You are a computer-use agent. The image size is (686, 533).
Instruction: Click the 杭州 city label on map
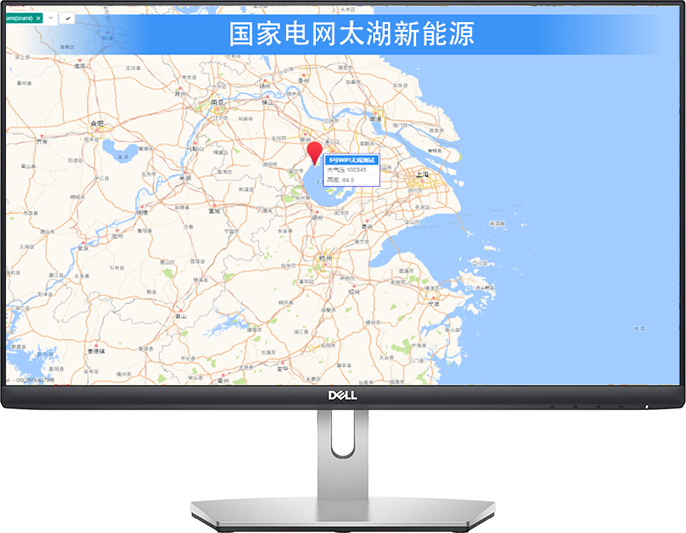coord(325,258)
